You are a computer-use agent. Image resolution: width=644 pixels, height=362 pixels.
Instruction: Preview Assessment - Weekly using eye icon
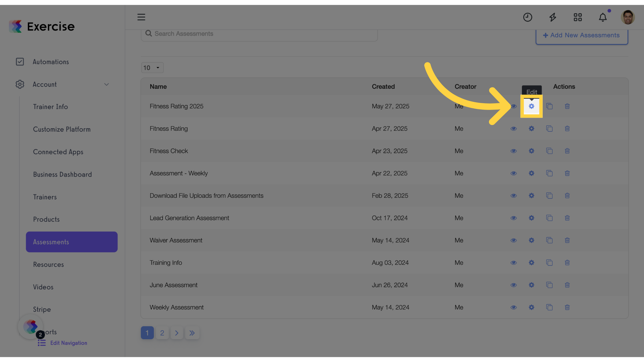pyautogui.click(x=514, y=173)
